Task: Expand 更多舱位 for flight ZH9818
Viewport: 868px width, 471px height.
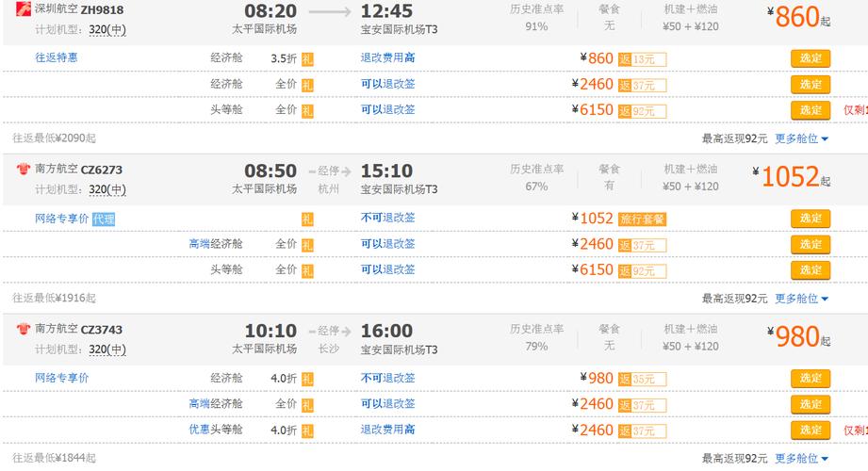Action: coord(801,138)
